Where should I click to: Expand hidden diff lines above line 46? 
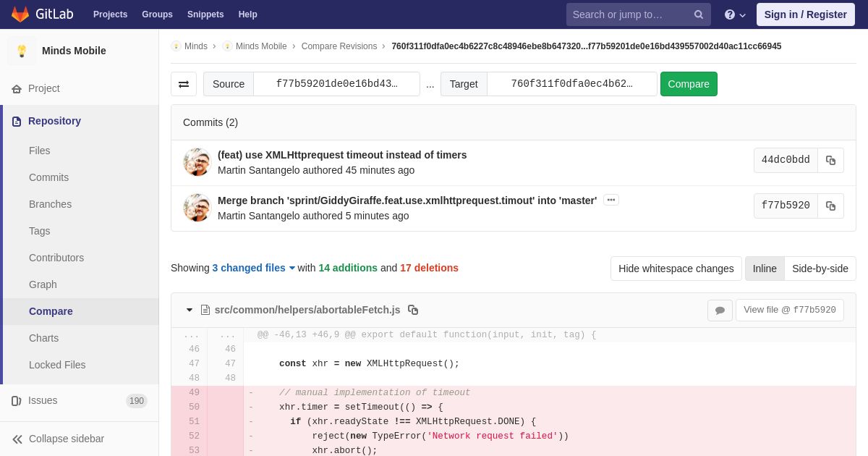click(x=191, y=335)
